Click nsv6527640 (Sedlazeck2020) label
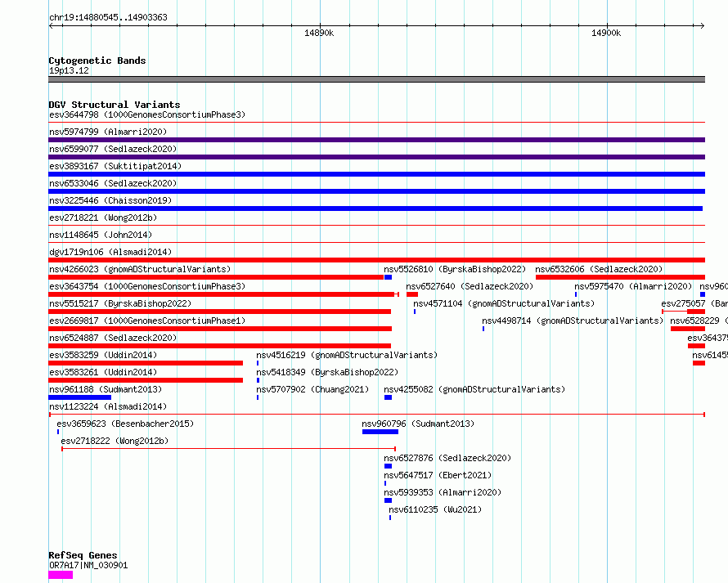The width and height of the screenshot is (728, 583). click(470, 286)
